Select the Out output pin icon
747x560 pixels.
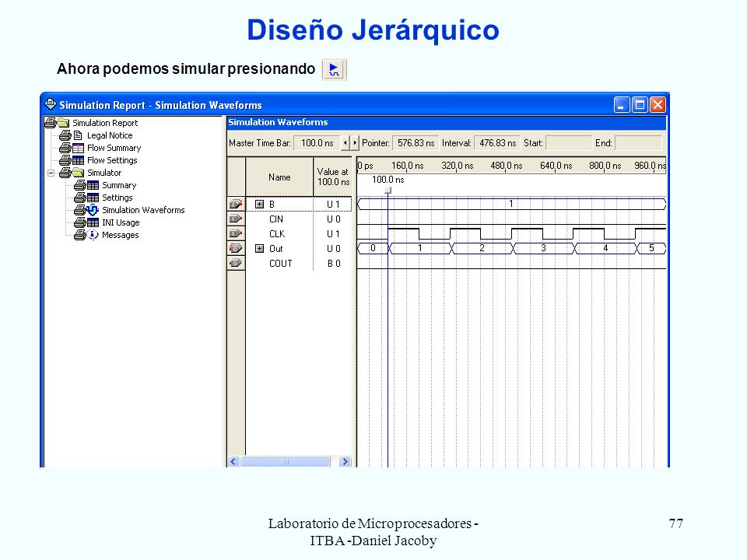coord(236,249)
